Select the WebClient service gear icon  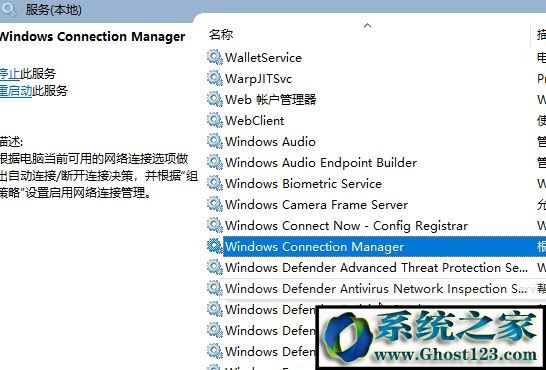coord(214,120)
